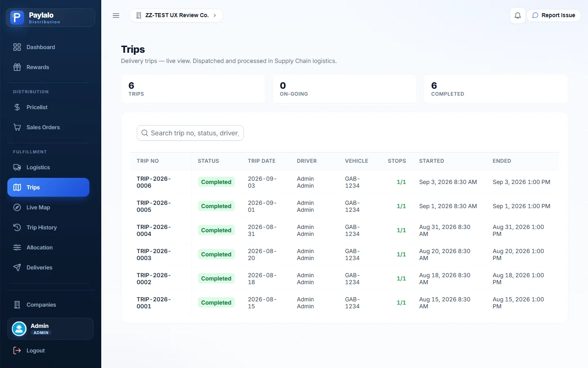The image size is (588, 368).
Task: Open trip TRIP-2026-0006
Action: [154, 182]
